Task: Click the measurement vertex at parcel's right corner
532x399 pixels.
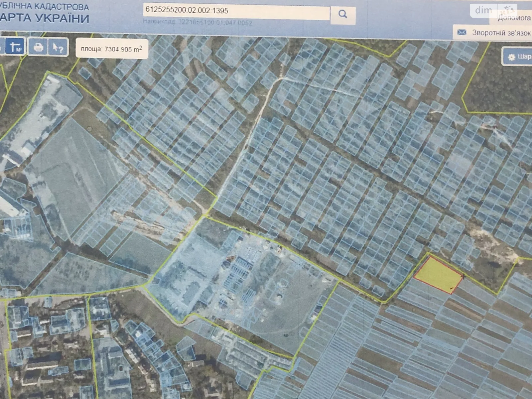Action: (x=463, y=276)
